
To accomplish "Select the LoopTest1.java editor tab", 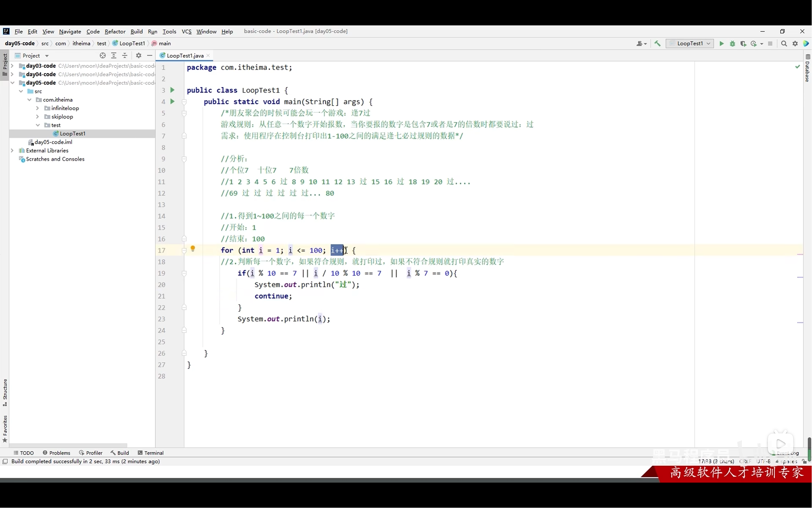I will pyautogui.click(x=185, y=56).
